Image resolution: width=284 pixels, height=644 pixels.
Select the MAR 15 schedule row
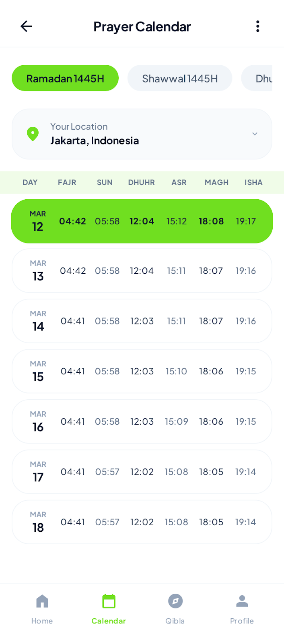pos(142,371)
